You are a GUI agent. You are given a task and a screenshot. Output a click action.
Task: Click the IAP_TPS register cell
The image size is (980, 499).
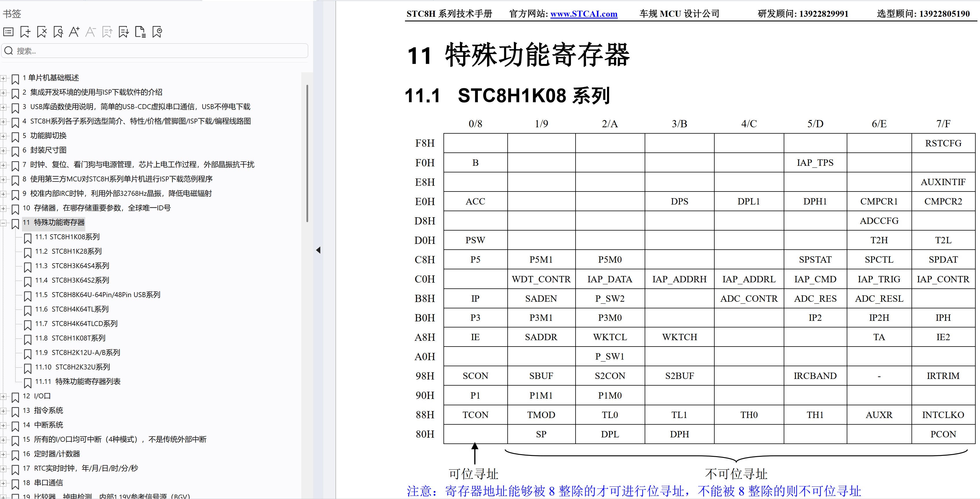[x=815, y=163]
